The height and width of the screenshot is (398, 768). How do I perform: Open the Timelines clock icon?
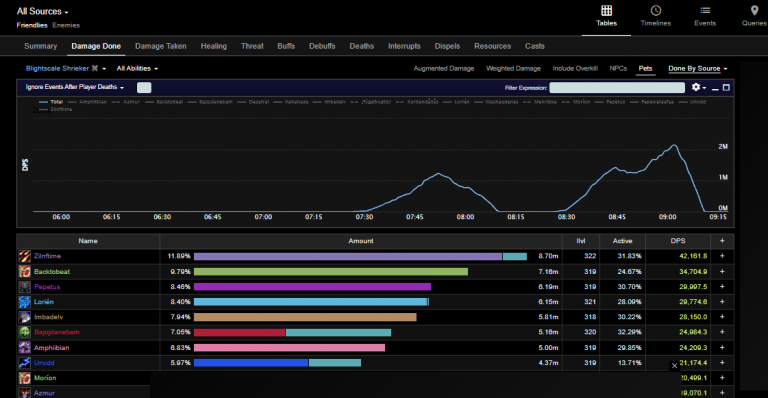click(x=655, y=10)
